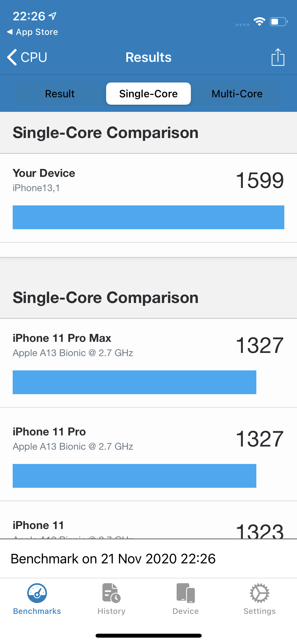Tap the iPhone 11 Pro Max bar
The height and width of the screenshot is (644, 297).
tap(134, 382)
